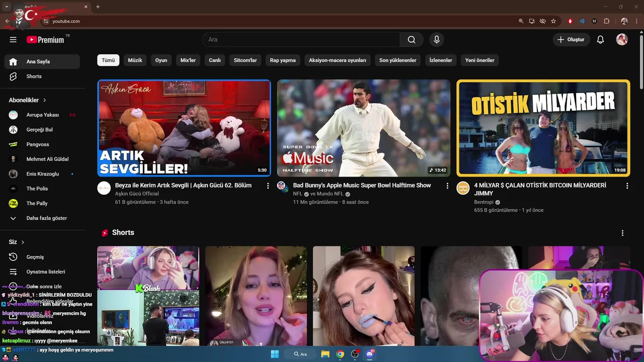This screenshot has width=644, height=362.
Task: Open the blue lipstick makeup Short
Action: click(x=364, y=296)
